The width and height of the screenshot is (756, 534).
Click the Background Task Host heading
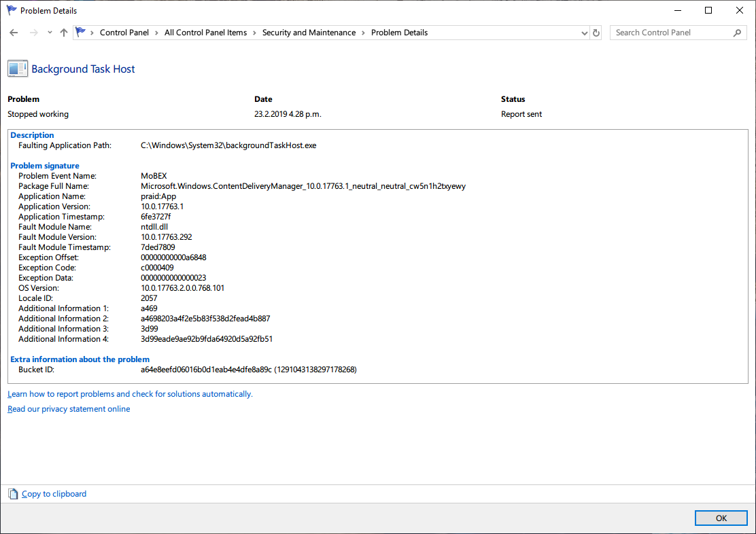point(83,69)
